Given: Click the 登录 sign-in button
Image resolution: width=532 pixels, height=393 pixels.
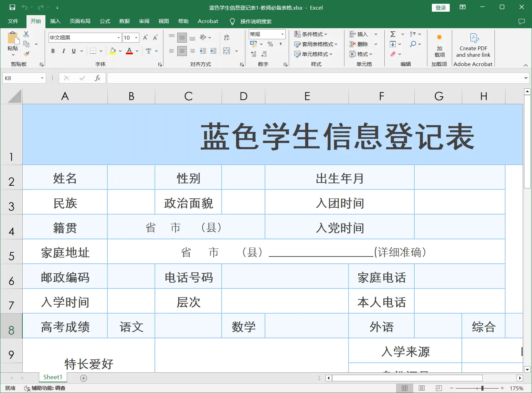Looking at the screenshot, I should tap(441, 8).
